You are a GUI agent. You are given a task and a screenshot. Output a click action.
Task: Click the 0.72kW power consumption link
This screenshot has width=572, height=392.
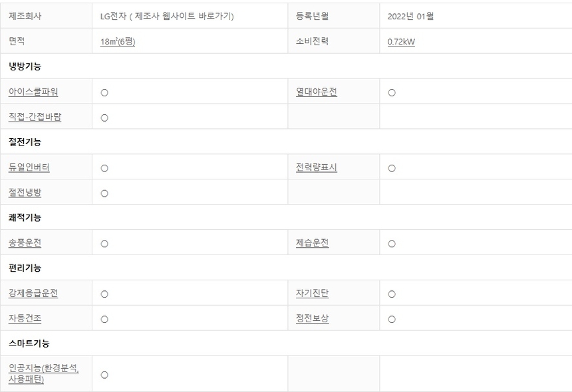pos(401,42)
